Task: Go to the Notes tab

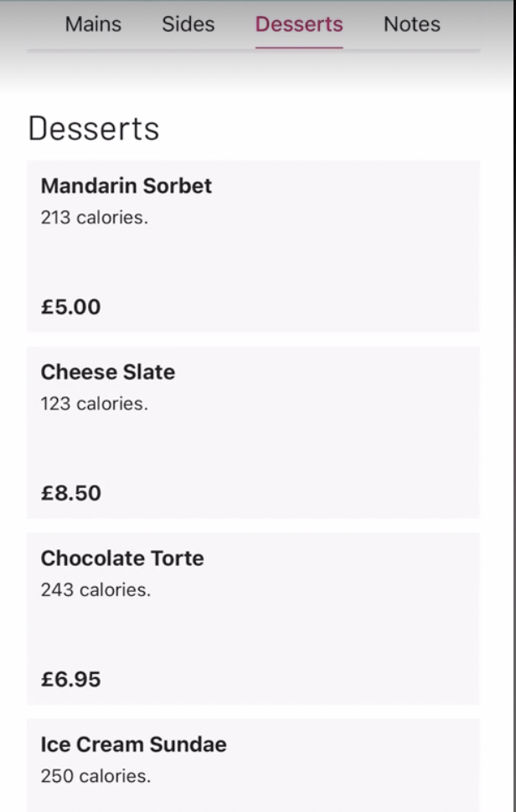Action: [x=412, y=24]
